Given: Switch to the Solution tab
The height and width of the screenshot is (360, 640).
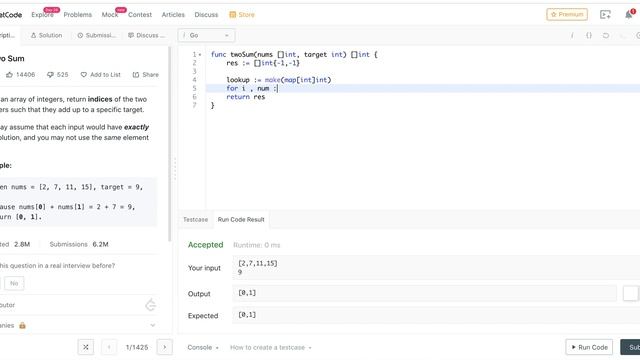Looking at the screenshot, I should pyautogui.click(x=46, y=36).
